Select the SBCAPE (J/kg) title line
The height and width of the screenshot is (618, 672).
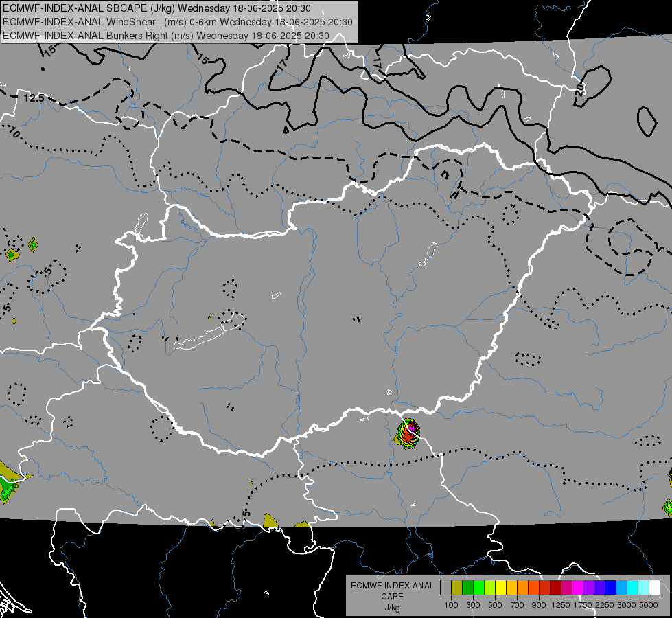click(157, 8)
